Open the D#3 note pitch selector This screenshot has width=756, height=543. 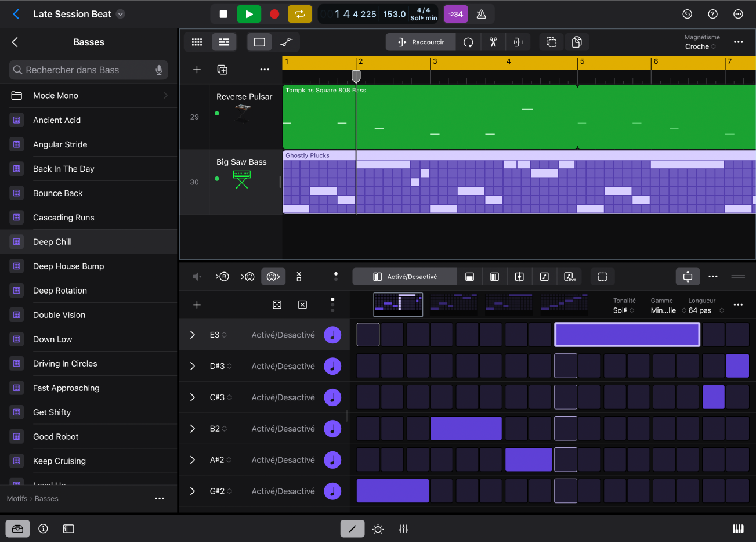click(221, 366)
